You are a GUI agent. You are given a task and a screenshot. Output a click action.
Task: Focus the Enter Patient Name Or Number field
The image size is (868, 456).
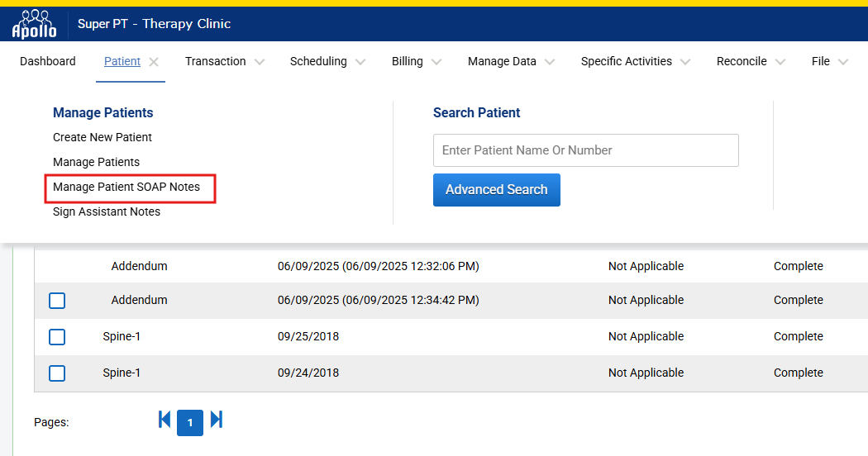coord(585,150)
